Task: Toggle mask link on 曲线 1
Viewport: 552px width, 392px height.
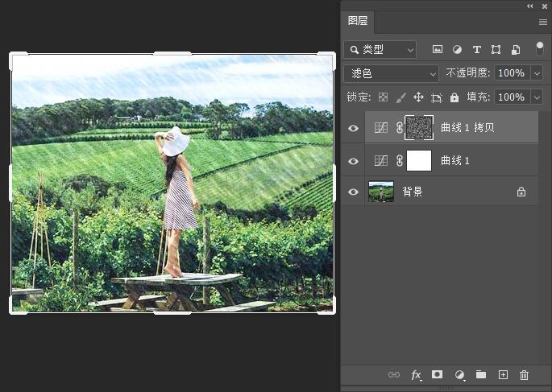Action: coord(399,161)
